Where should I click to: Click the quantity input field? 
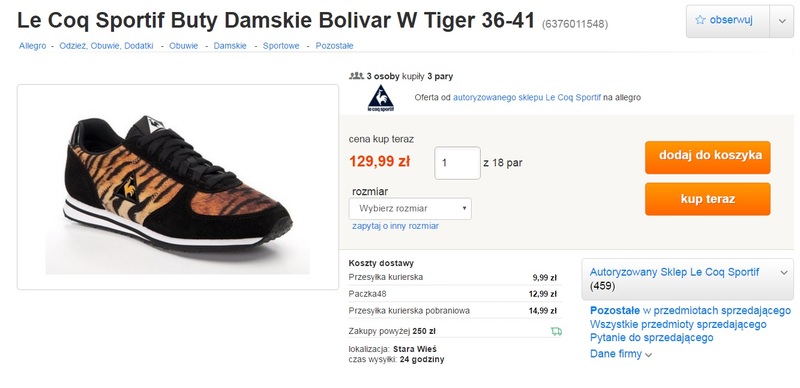pyautogui.click(x=457, y=163)
